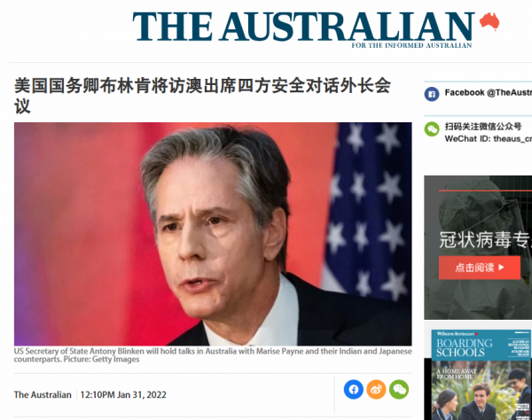The width and height of the screenshot is (532, 420).
Task: Click the red Australia map logo icon
Action: [489, 21]
